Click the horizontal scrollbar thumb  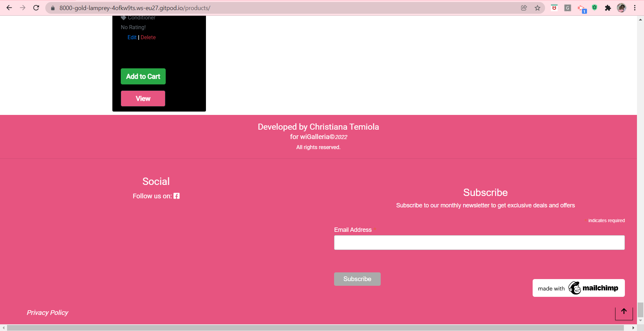pos(315,328)
